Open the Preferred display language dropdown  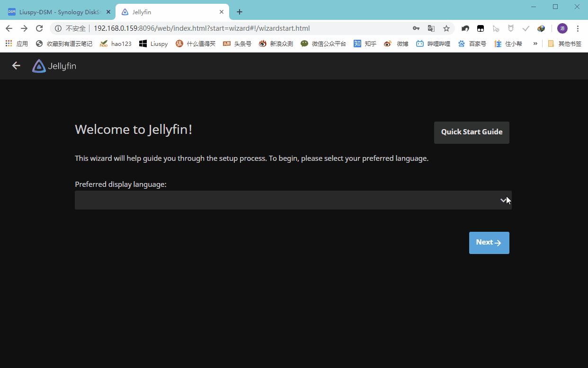(x=293, y=200)
